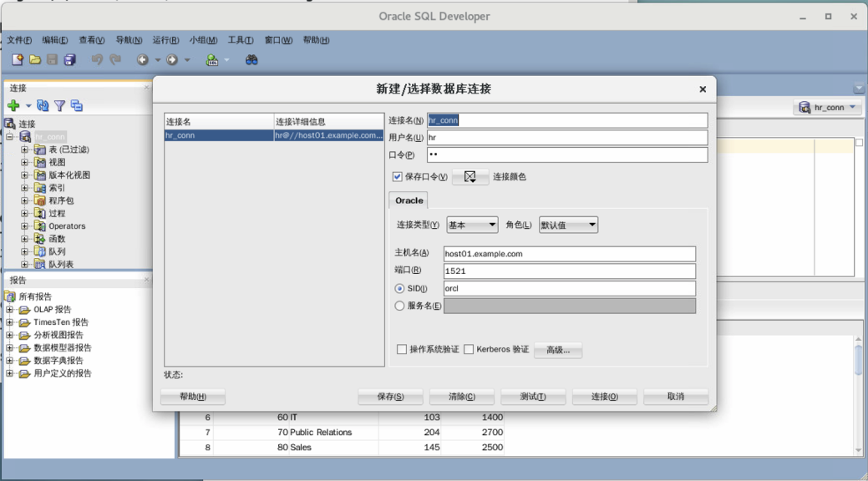Click the Back navigation arrow icon
This screenshot has height=481, width=868.
pos(143,60)
